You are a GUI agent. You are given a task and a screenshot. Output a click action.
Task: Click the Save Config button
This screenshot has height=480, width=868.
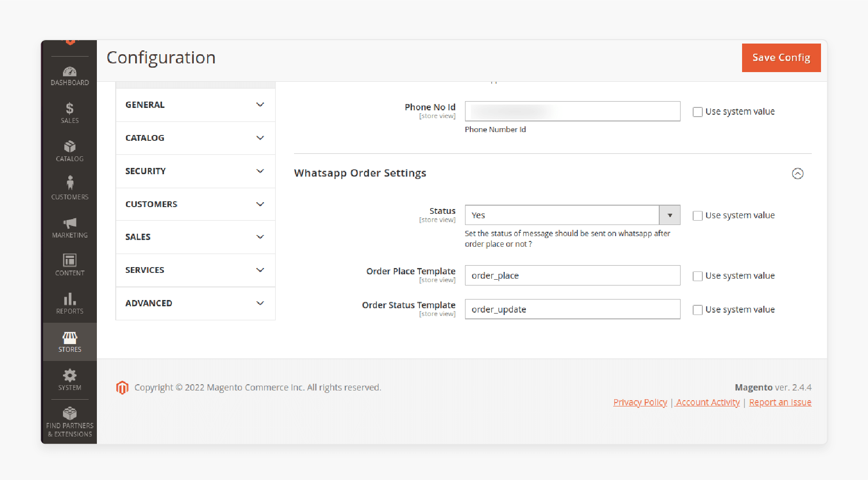[781, 58]
